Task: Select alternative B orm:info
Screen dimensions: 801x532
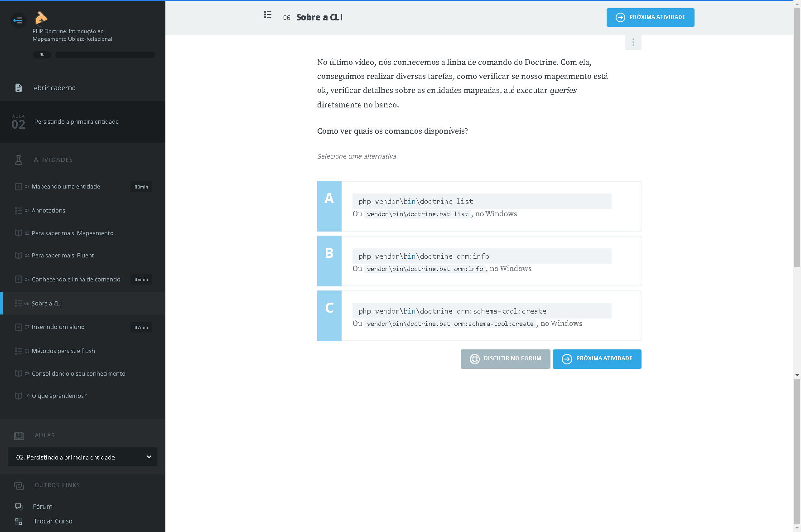Action: [479, 261]
